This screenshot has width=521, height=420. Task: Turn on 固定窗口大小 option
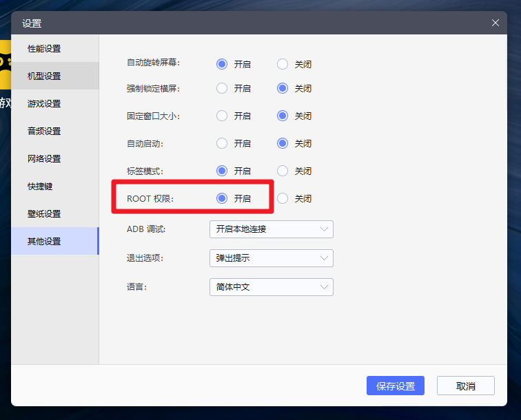click(222, 116)
